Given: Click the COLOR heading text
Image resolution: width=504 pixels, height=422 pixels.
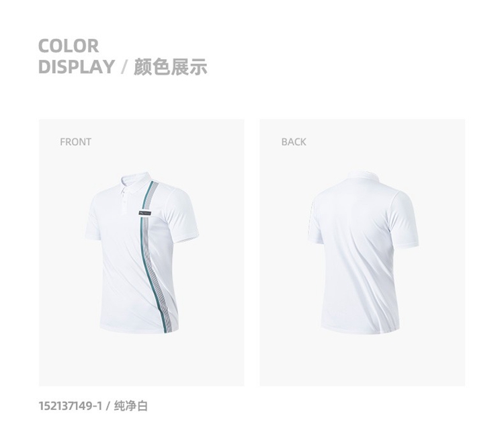Looking at the screenshot, I should click(x=69, y=46).
